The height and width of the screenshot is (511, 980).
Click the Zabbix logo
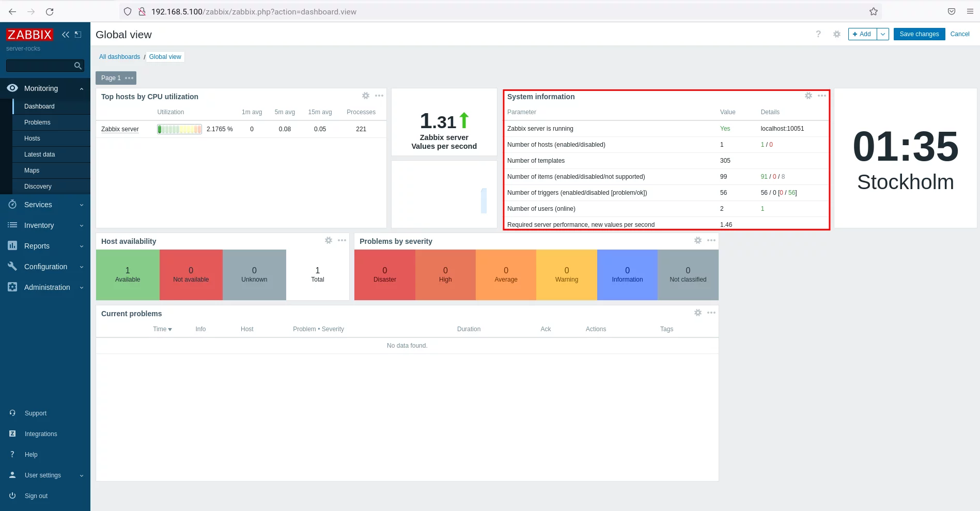coord(29,35)
